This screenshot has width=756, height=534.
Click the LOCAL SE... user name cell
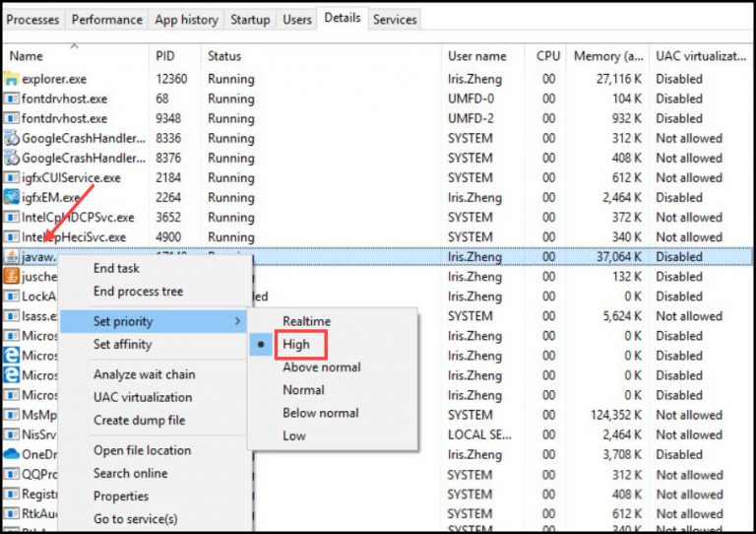[479, 435]
